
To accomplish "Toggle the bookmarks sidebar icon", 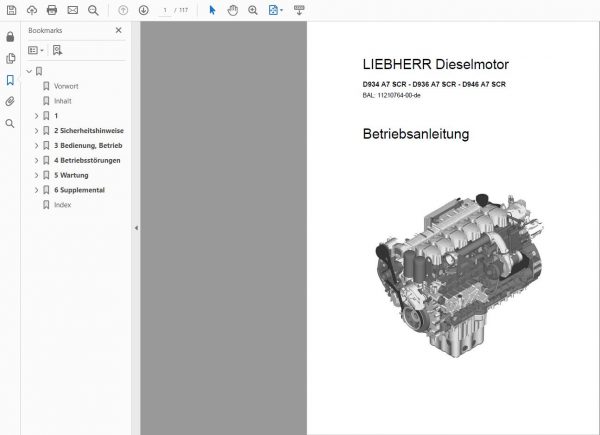I will tap(10, 80).
